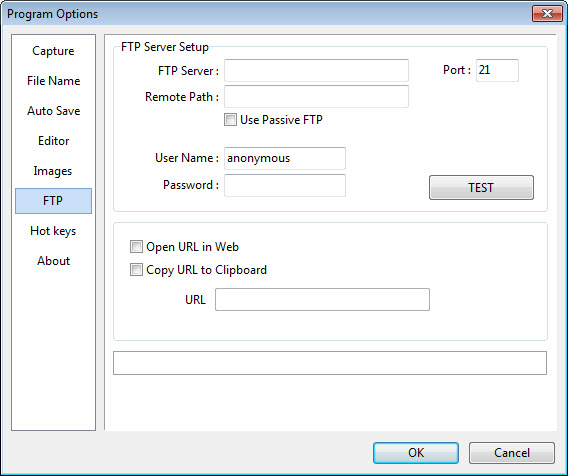Image resolution: width=568 pixels, height=476 pixels.
Task: Open the About page
Action: coord(53,261)
